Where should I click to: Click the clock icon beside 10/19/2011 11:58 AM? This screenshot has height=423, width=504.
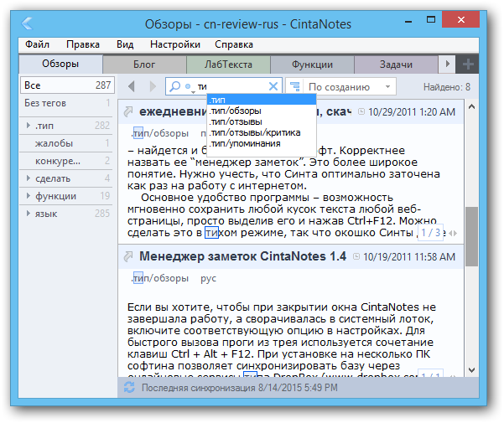[x=356, y=257]
